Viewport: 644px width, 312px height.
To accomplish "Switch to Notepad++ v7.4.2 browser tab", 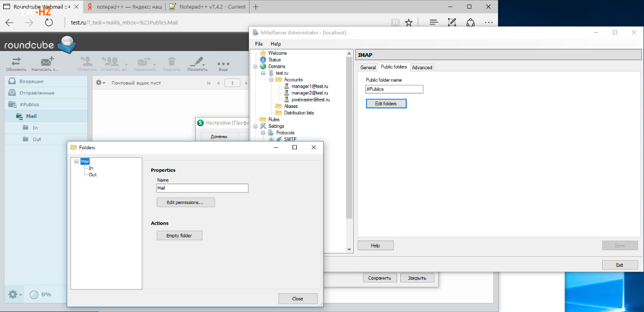I will click(x=207, y=7).
